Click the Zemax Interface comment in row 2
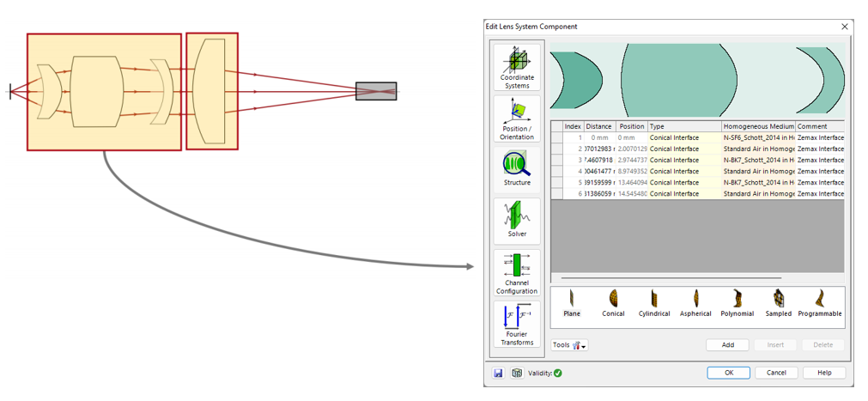Viewport: 868px width, 401px height. pos(820,149)
